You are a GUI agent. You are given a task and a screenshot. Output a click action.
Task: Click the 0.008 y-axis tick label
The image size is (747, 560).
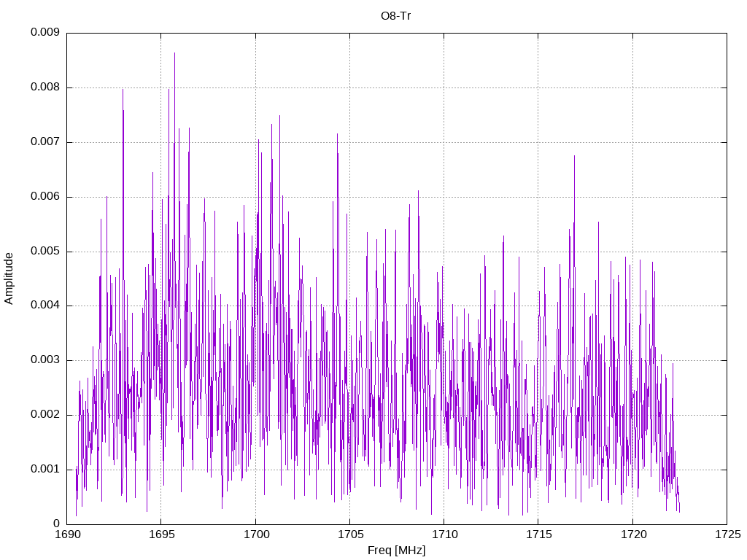point(45,87)
